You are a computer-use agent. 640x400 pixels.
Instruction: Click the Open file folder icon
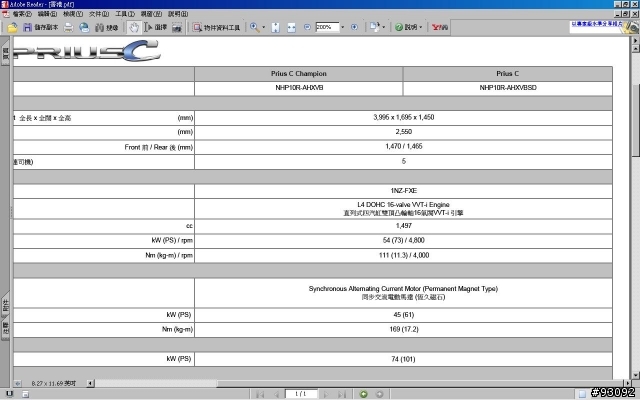pos(12,27)
